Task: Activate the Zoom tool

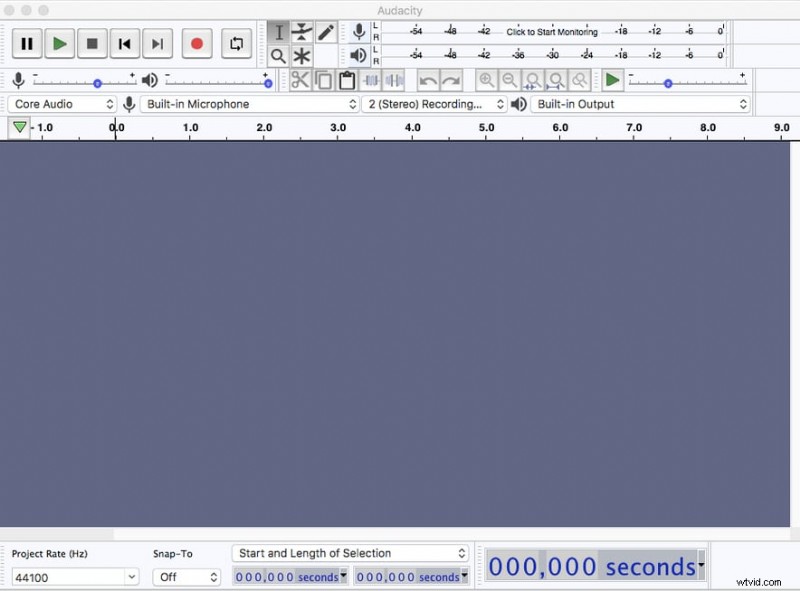Action: point(278,56)
